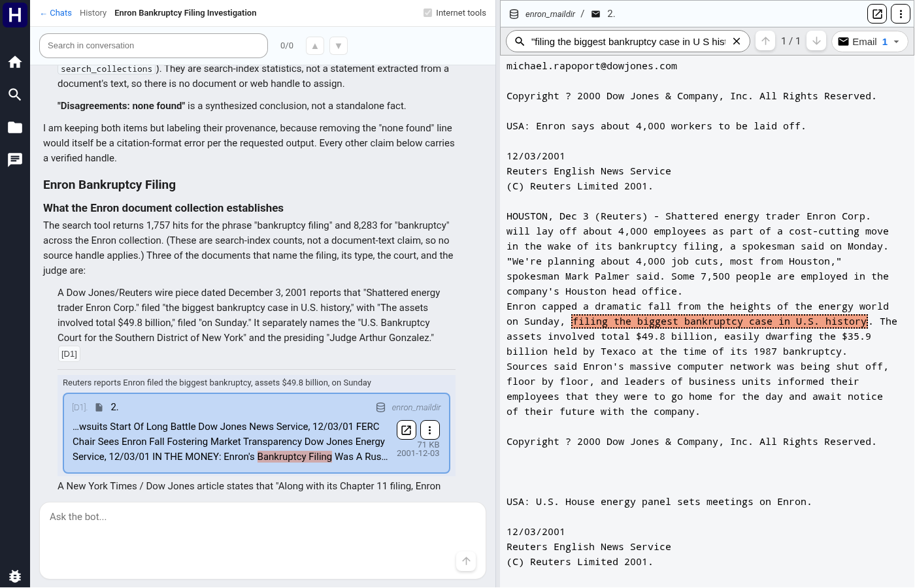Screen dimensions: 915x588
Task: Jump to next match in document
Action: pos(816,41)
